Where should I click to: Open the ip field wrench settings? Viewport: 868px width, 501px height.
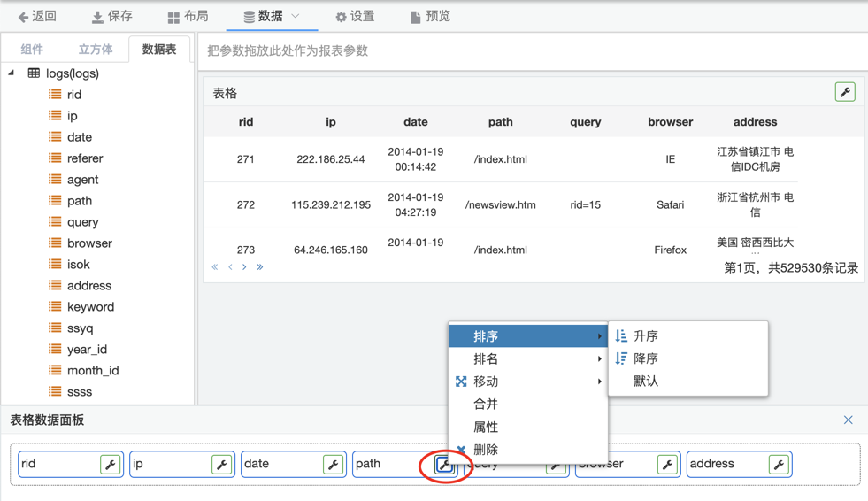tap(222, 465)
